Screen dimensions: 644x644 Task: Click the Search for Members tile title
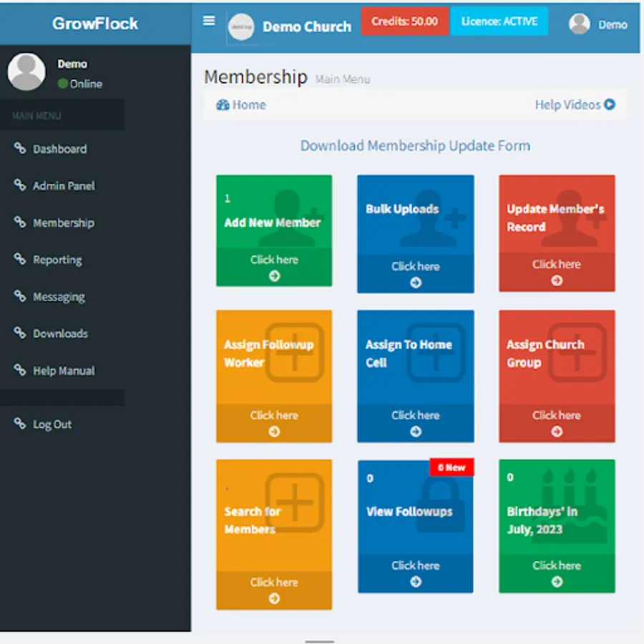click(252, 520)
